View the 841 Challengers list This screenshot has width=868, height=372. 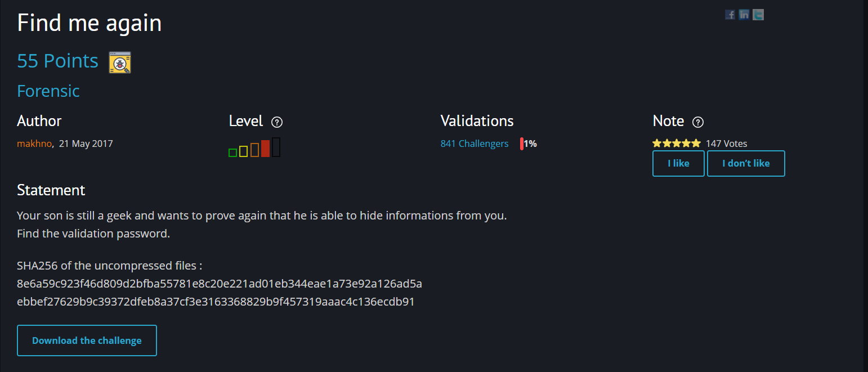(475, 144)
